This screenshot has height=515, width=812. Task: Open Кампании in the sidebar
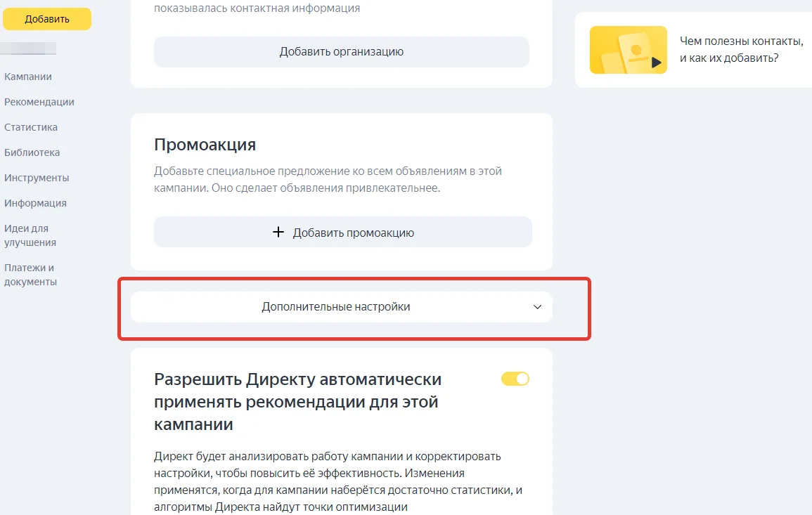[x=28, y=77]
